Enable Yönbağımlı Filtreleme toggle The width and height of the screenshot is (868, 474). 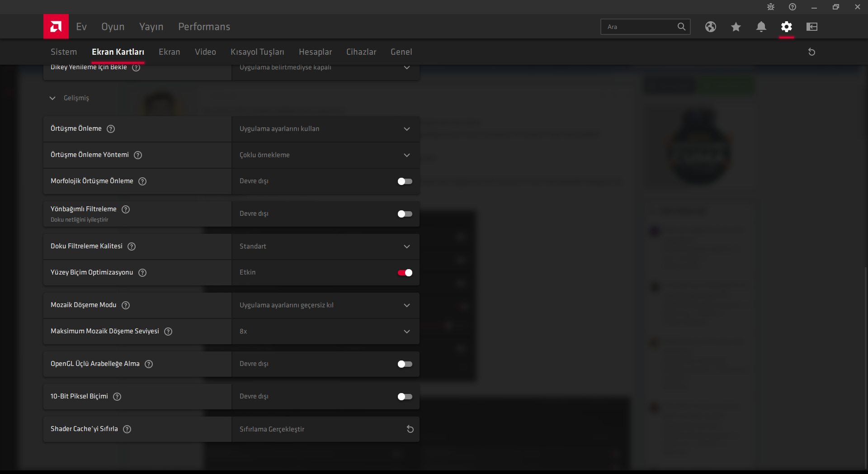[405, 214]
